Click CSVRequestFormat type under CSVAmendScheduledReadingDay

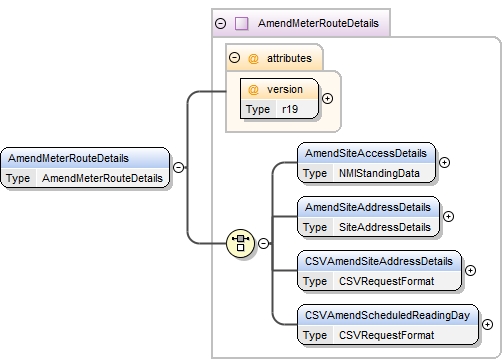[x=386, y=335]
